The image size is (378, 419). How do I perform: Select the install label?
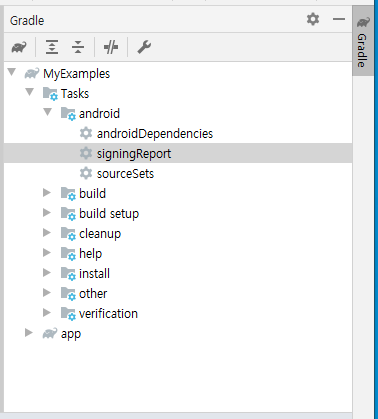click(94, 274)
